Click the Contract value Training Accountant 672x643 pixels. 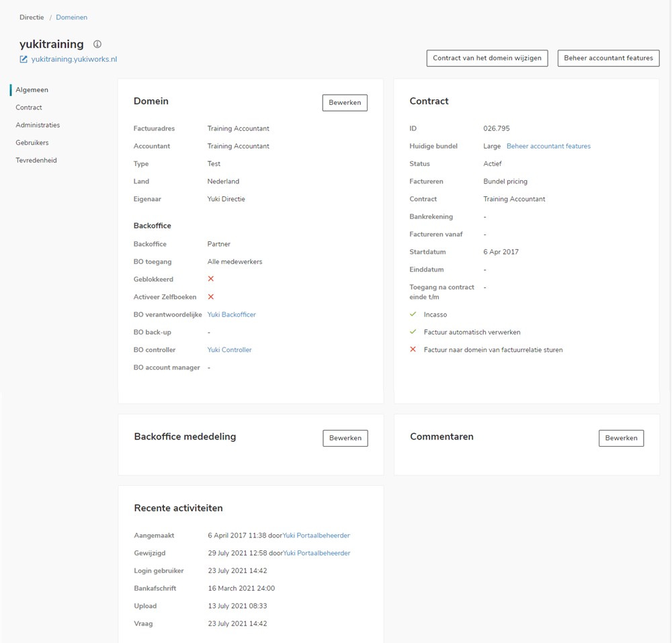pos(514,199)
